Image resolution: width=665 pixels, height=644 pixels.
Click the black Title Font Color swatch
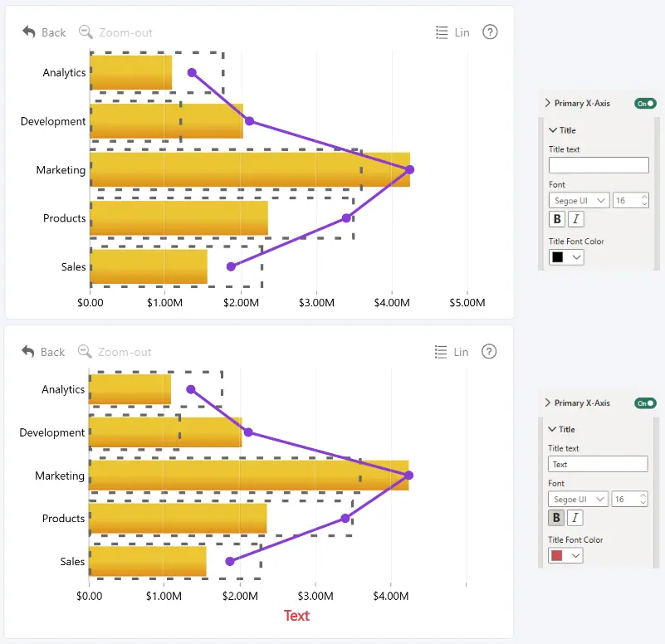click(x=558, y=257)
